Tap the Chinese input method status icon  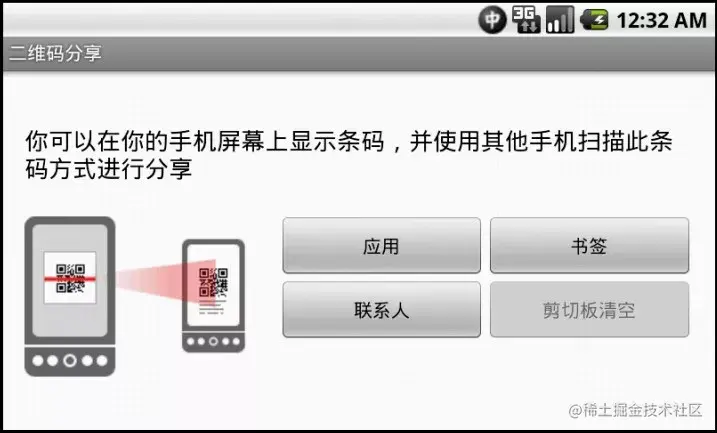pos(492,20)
